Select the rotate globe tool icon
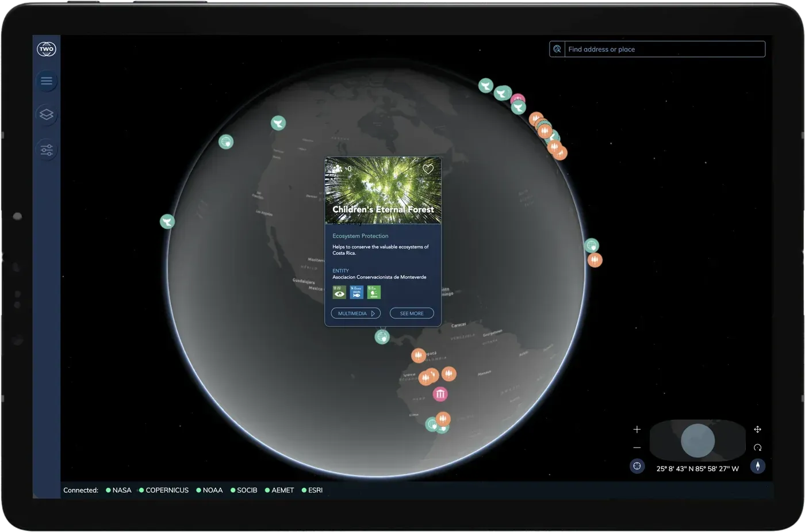The height and width of the screenshot is (532, 805). [x=757, y=447]
